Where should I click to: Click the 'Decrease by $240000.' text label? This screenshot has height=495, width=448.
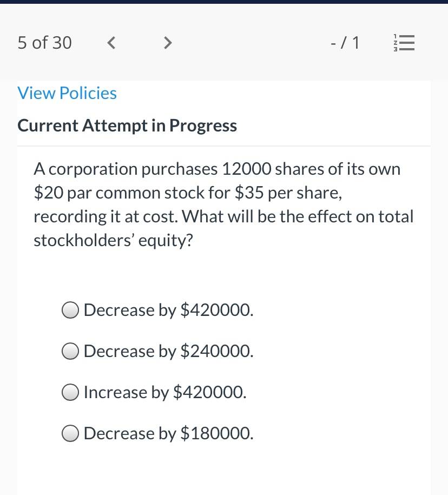(x=169, y=351)
